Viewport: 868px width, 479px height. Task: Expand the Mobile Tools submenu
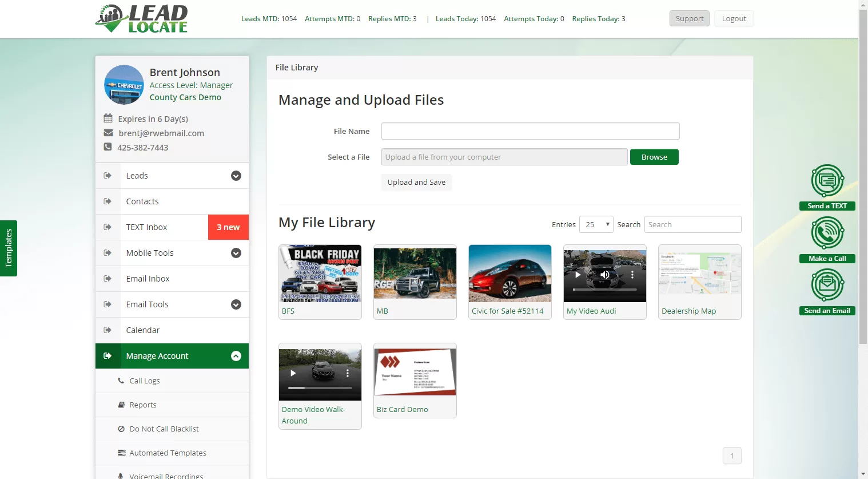(236, 253)
